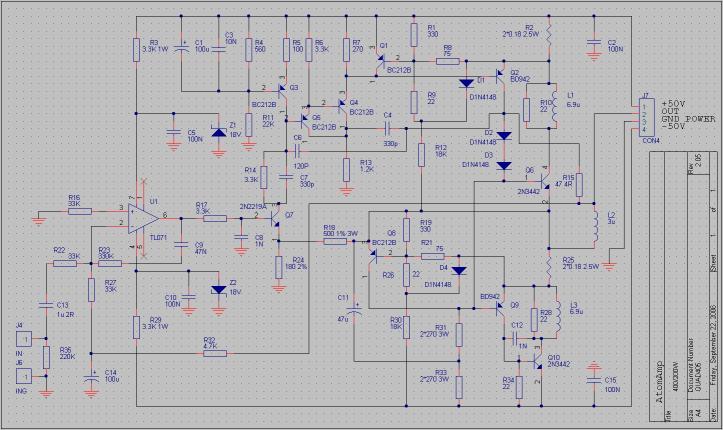
Task: Select resistor R25 zigzag symbol
Action: 549,267
